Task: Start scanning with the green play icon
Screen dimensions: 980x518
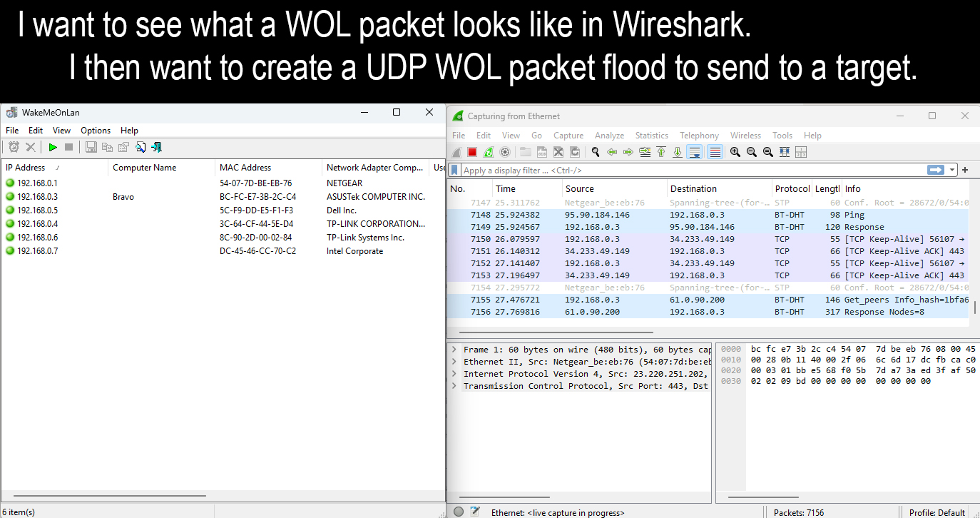Action: pyautogui.click(x=53, y=147)
